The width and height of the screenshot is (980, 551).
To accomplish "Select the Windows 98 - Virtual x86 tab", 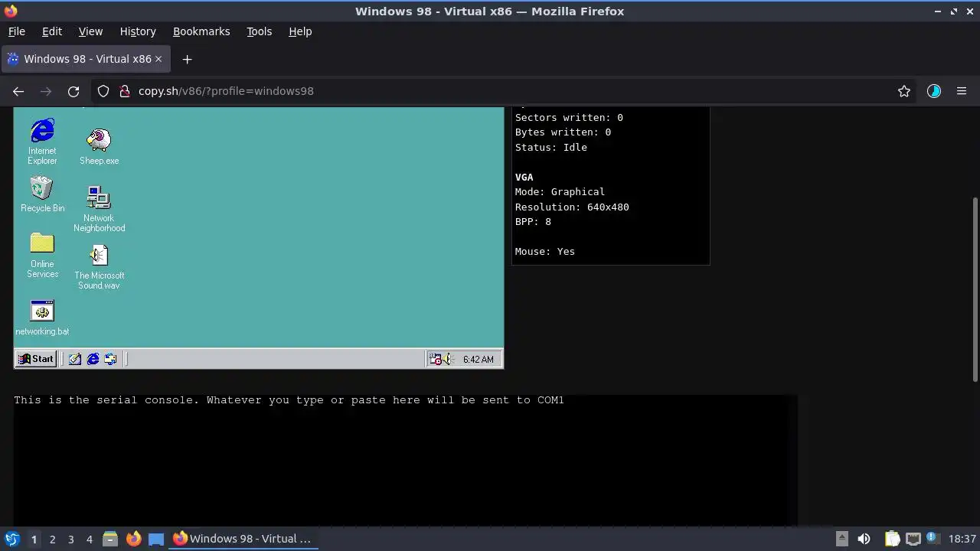I will 84,59.
